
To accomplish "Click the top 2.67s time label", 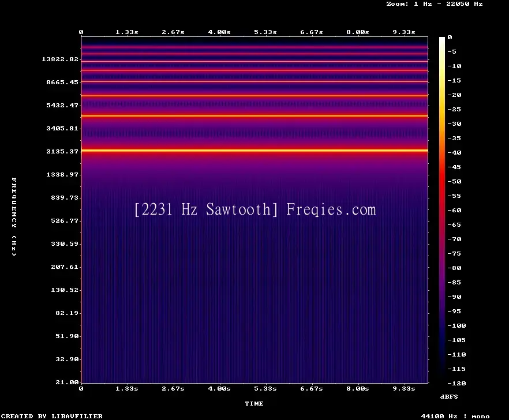I will (x=173, y=32).
